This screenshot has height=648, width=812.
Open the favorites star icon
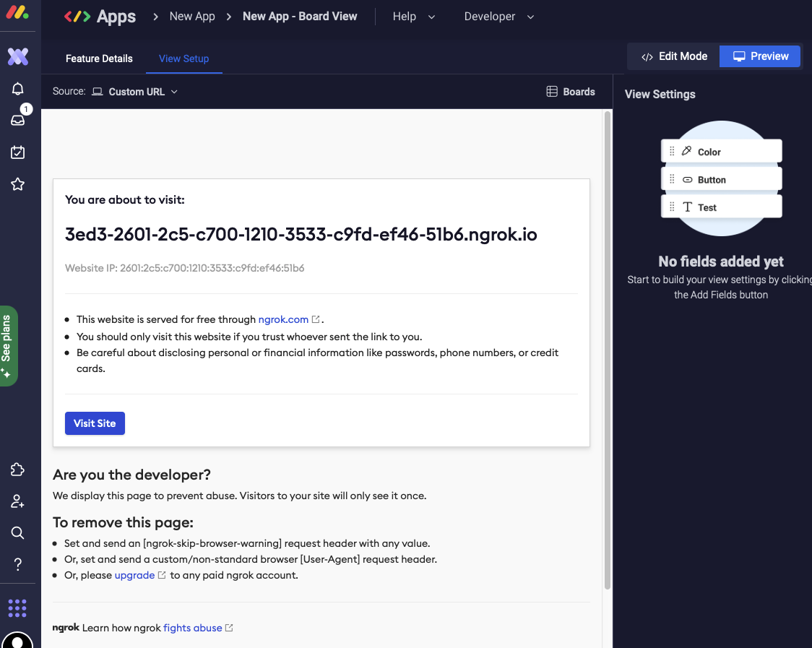coord(17,184)
